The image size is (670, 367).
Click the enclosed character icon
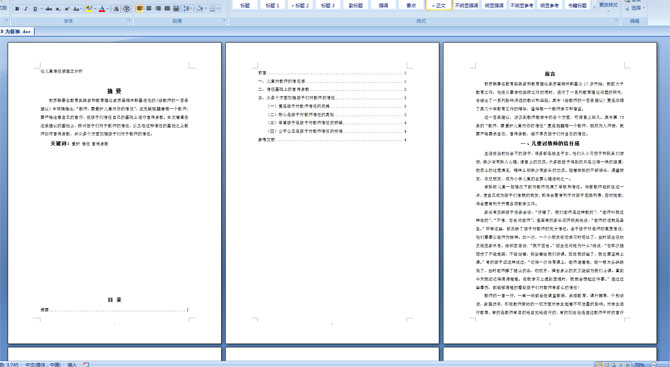coord(126,9)
